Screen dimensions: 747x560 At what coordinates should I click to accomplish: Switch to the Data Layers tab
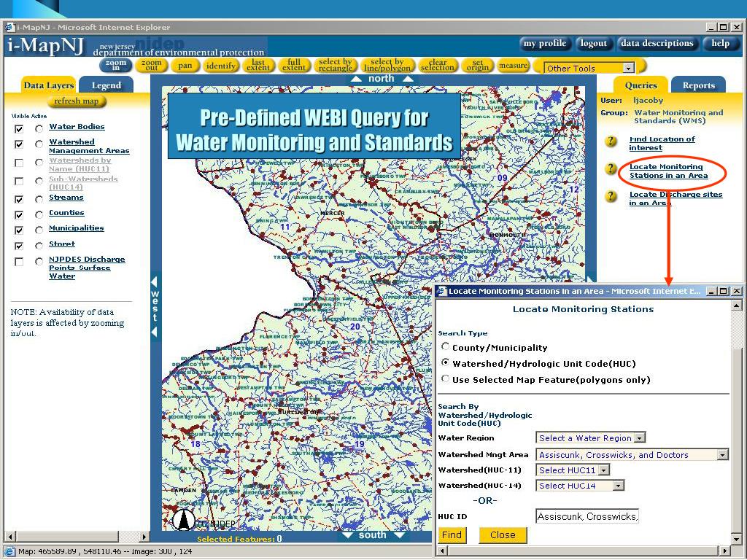(49, 85)
